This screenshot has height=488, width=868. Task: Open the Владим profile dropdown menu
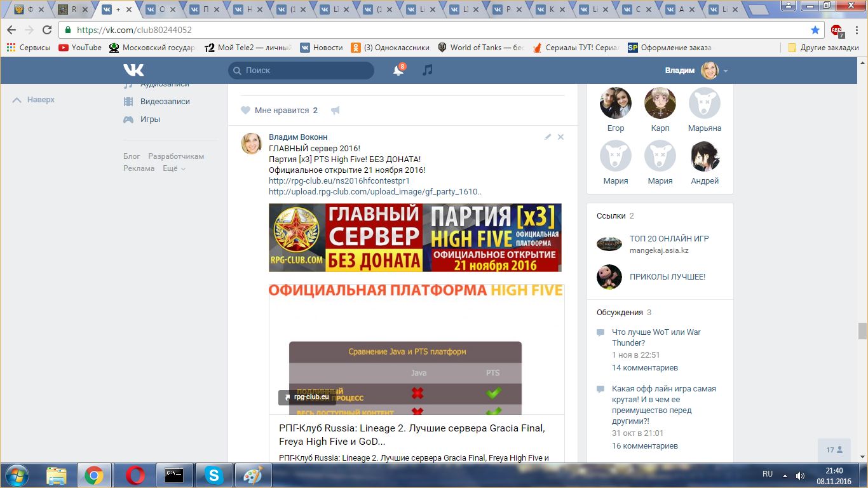tap(726, 71)
